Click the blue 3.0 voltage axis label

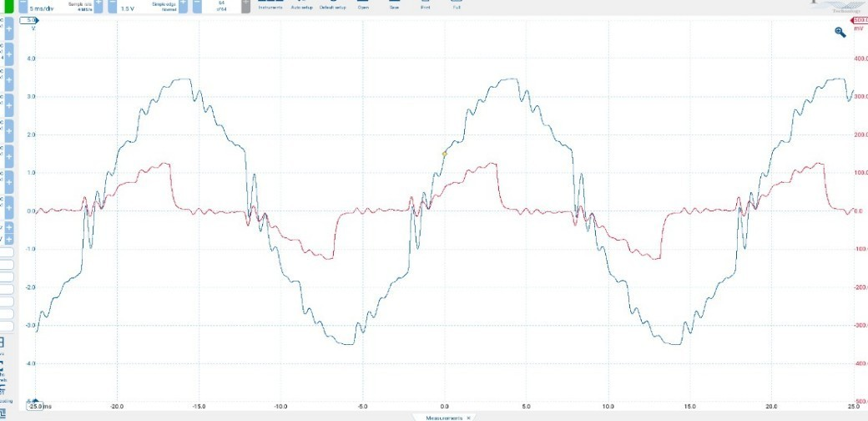31,96
